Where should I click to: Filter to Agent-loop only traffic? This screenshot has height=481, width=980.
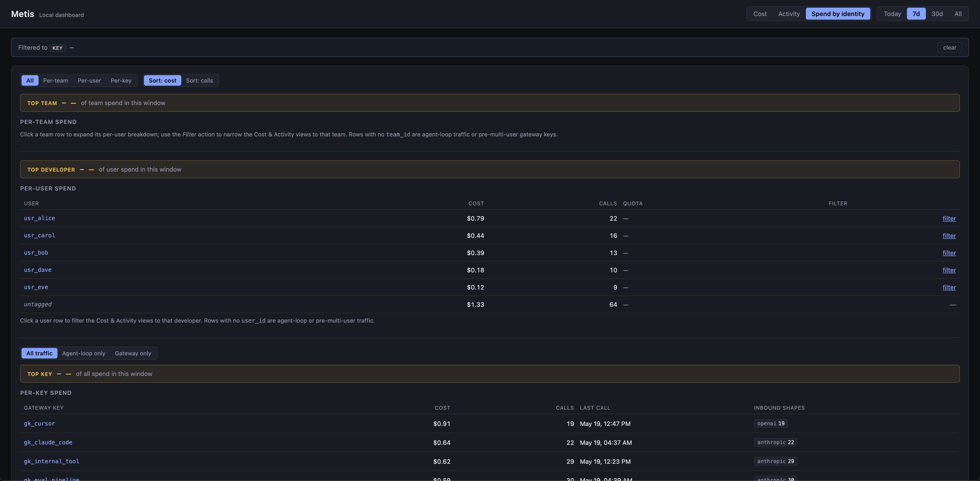coord(84,353)
